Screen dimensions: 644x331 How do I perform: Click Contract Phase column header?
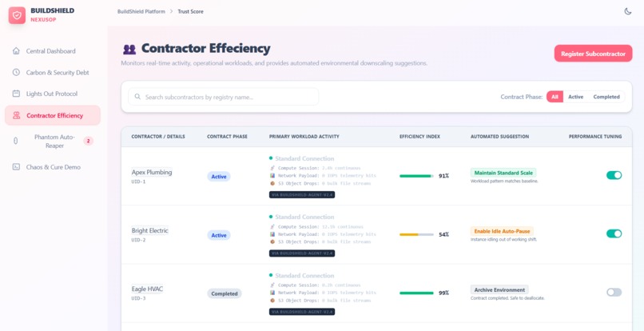[x=227, y=137]
